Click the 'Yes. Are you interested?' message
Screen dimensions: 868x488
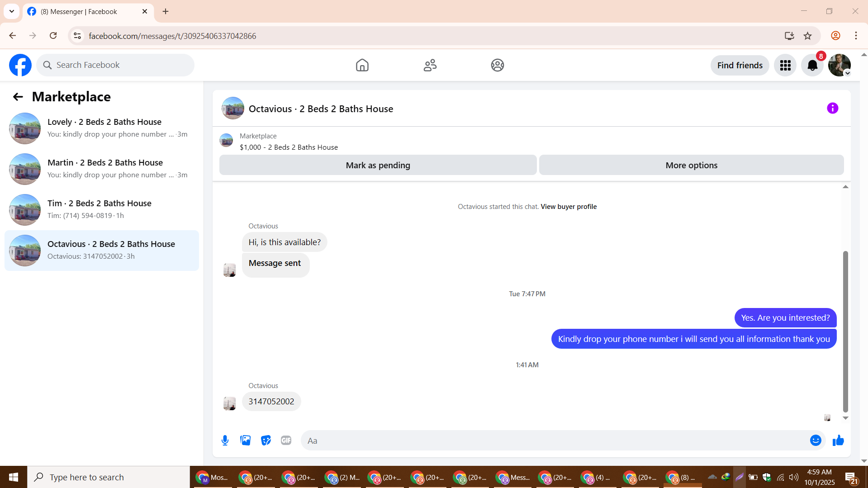coord(785,318)
